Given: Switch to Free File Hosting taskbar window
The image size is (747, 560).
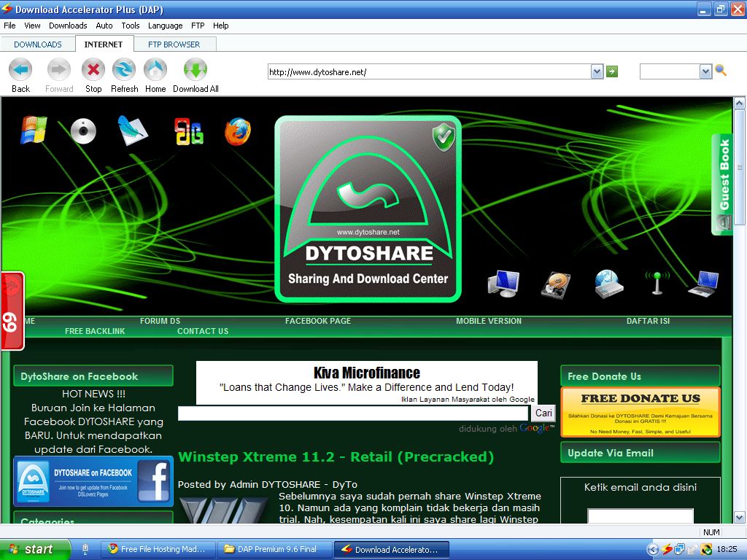Looking at the screenshot, I should tap(158, 549).
